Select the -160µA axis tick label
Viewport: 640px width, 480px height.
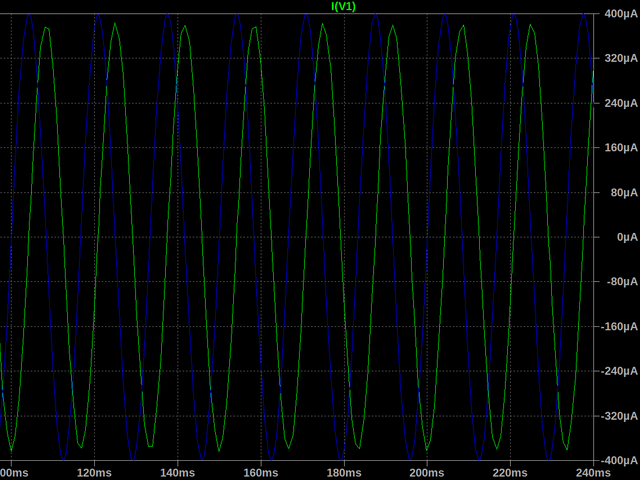619,327
